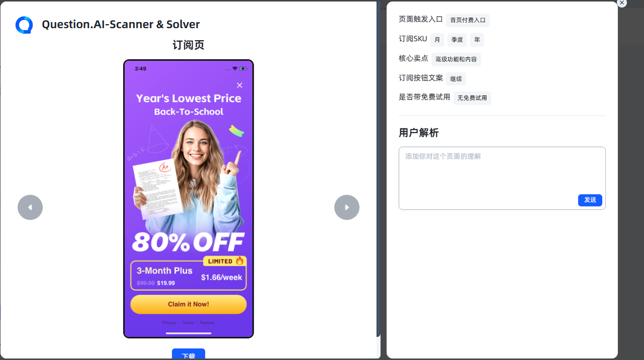Click the 继续 button-copy tag

click(x=456, y=79)
